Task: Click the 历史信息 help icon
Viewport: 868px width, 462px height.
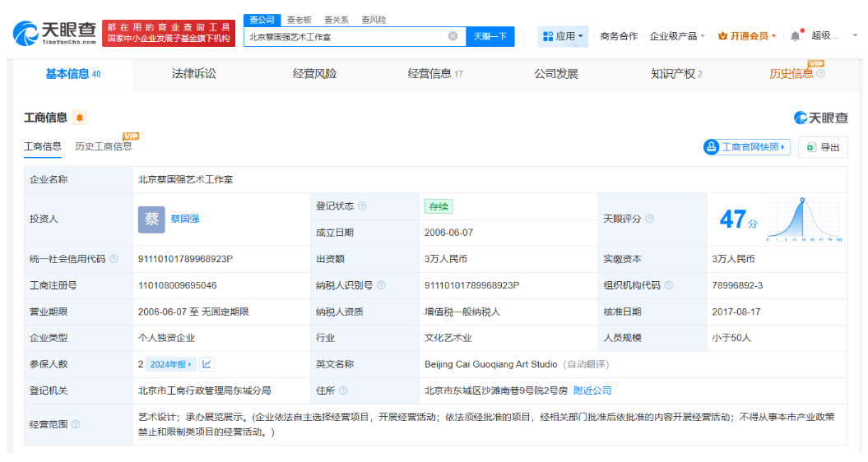Action: point(820,74)
